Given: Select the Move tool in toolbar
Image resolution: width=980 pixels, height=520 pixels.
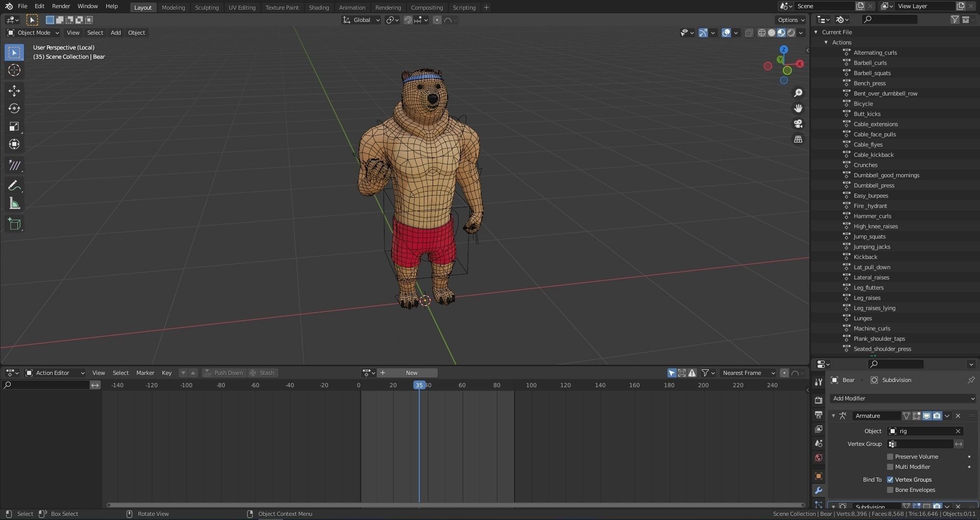Looking at the screenshot, I should click(14, 91).
